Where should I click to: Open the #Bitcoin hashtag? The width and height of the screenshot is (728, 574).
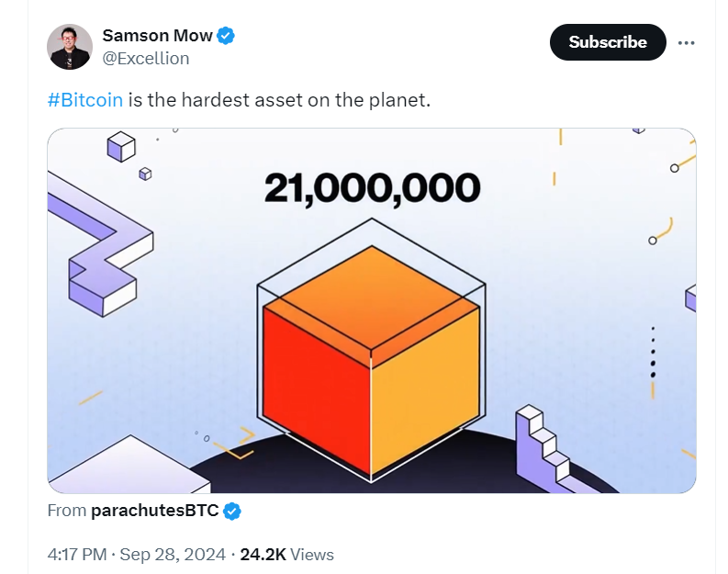85,100
